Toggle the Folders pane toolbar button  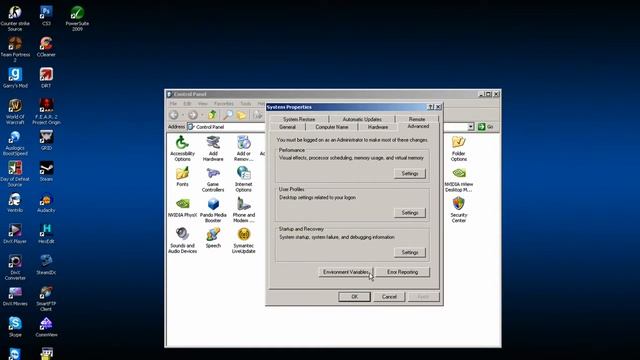click(x=242, y=115)
